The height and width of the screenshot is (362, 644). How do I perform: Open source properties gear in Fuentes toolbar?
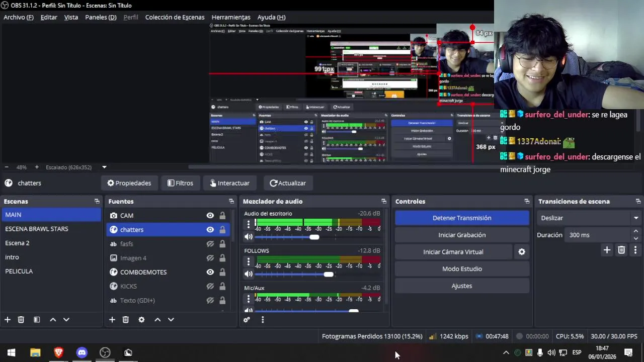(141, 320)
